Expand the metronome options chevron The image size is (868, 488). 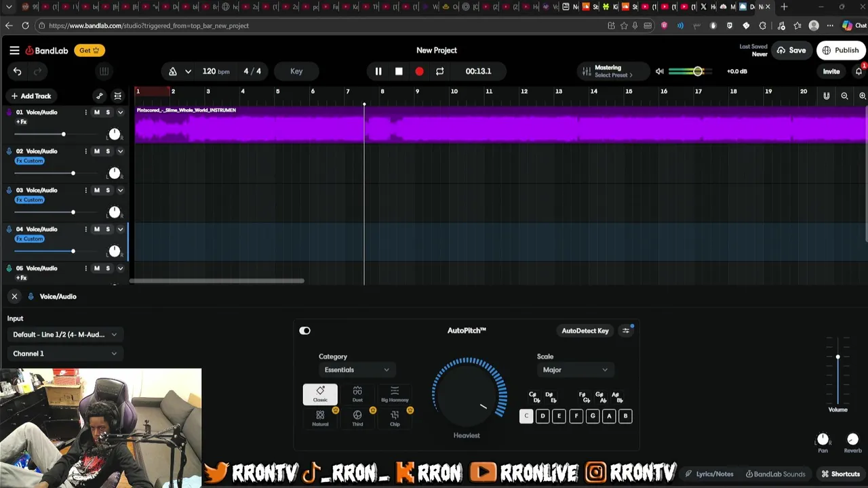(x=188, y=71)
